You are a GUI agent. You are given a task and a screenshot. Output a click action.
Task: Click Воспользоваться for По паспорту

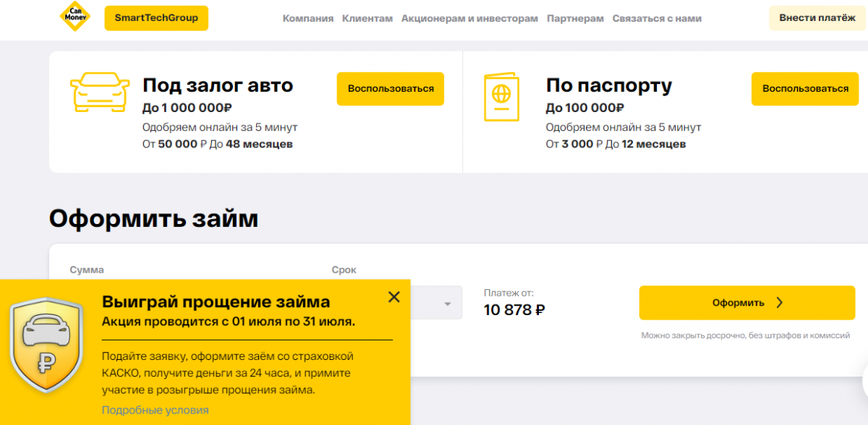pos(805,89)
